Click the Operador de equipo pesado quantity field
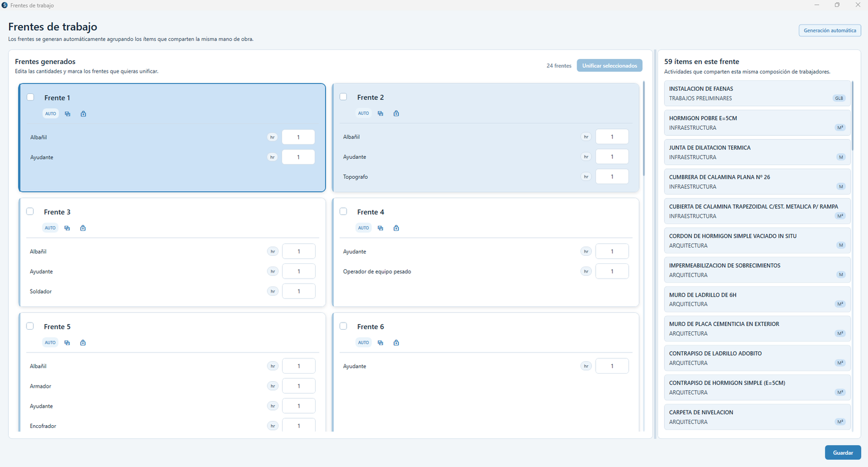Viewport: 868px width, 467px height. (x=612, y=271)
